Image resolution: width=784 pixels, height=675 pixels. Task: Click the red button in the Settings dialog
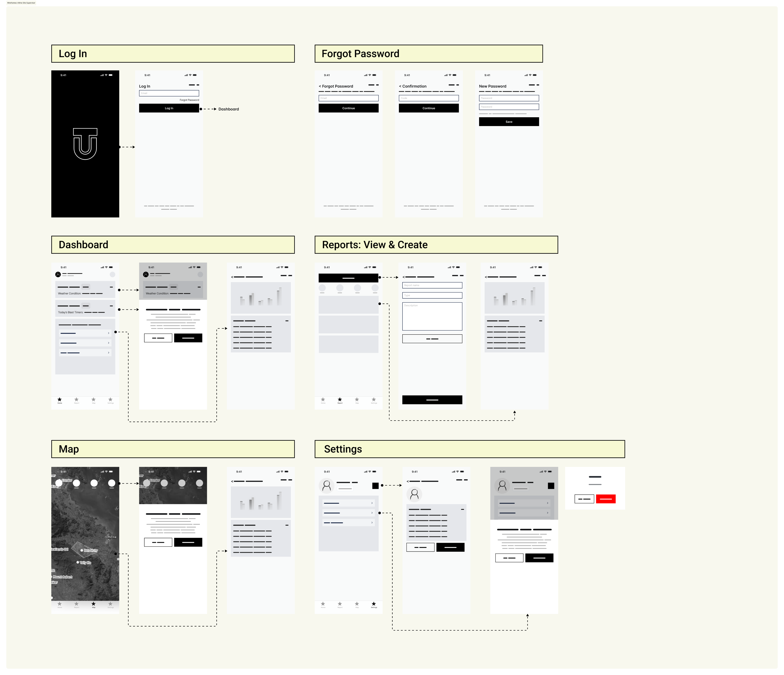tap(605, 499)
